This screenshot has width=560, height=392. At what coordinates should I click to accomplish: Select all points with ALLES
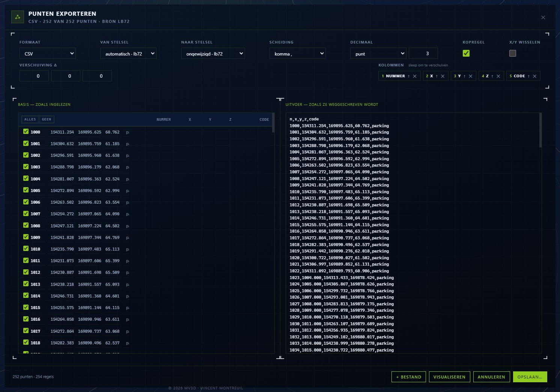(30, 119)
